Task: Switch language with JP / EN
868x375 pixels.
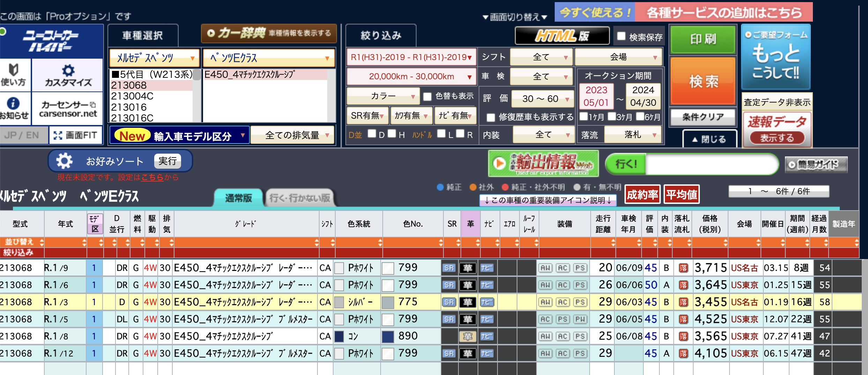Action: [23, 135]
